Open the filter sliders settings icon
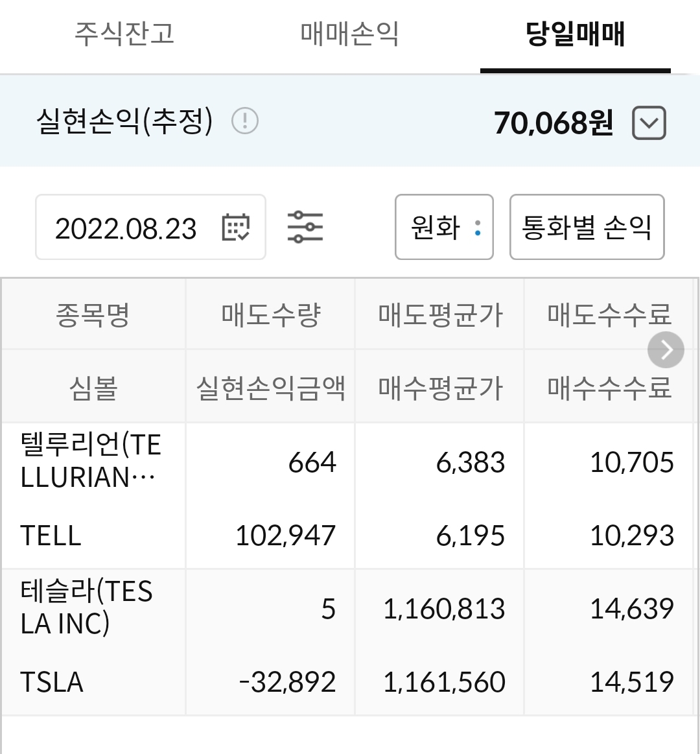 click(x=305, y=228)
